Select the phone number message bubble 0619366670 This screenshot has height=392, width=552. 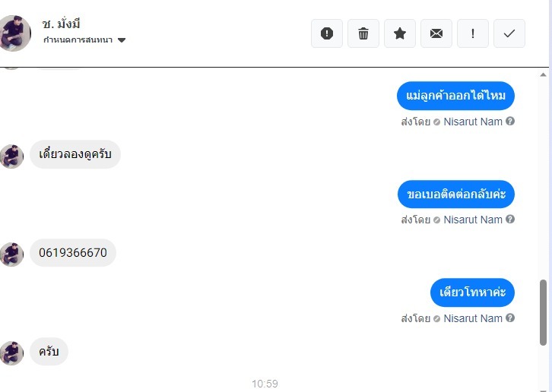click(x=73, y=253)
